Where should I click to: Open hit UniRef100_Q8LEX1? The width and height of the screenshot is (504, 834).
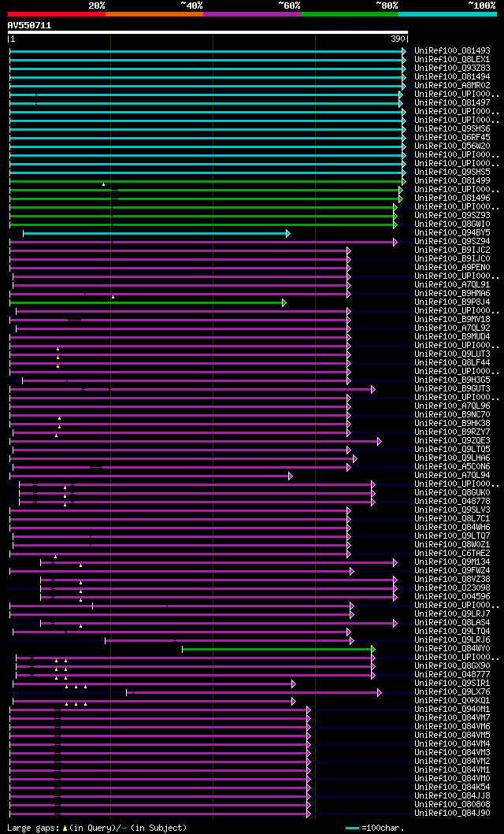[453, 59]
